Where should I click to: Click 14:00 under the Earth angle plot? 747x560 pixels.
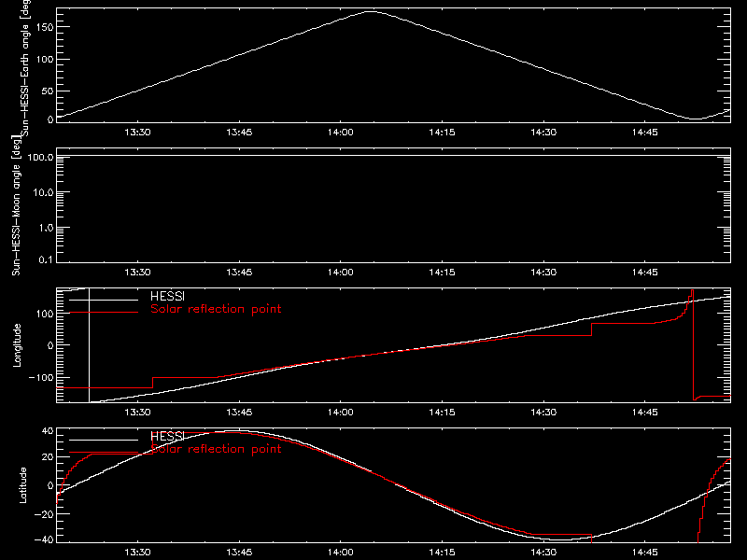tap(341, 133)
